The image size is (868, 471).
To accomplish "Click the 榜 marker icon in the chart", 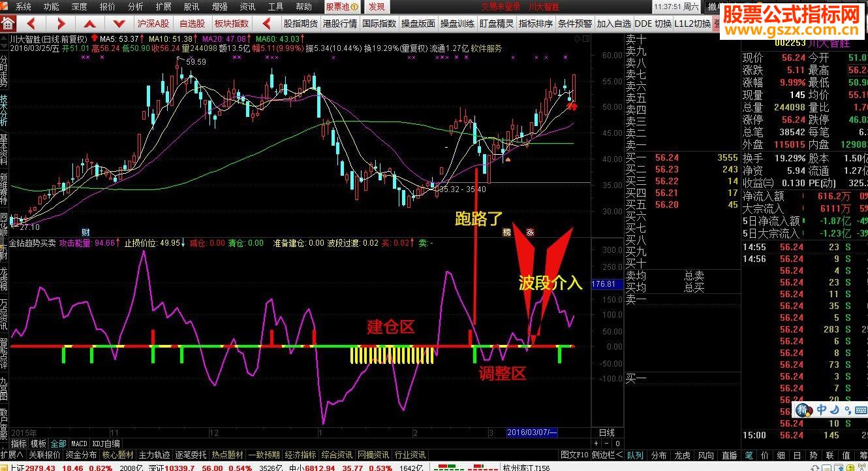I will (x=507, y=232).
